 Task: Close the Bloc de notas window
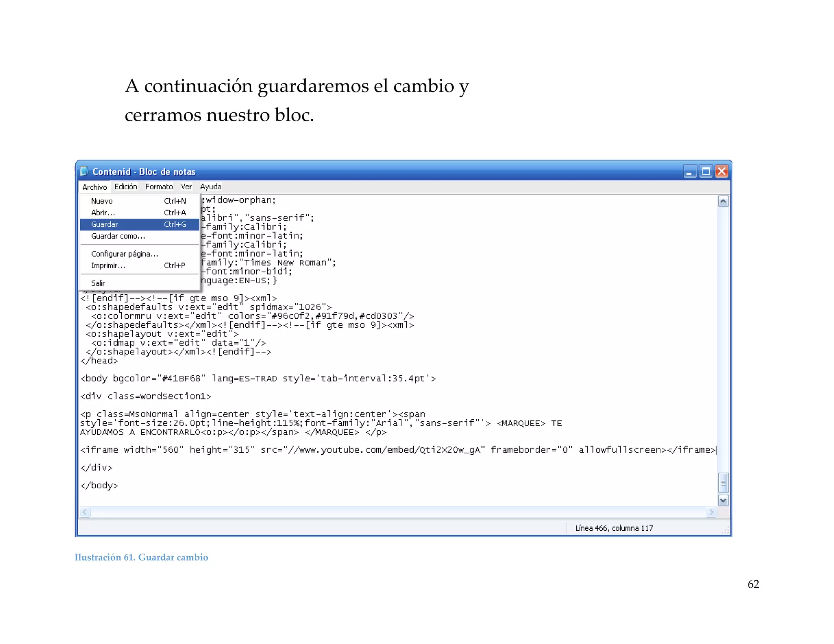(722, 172)
